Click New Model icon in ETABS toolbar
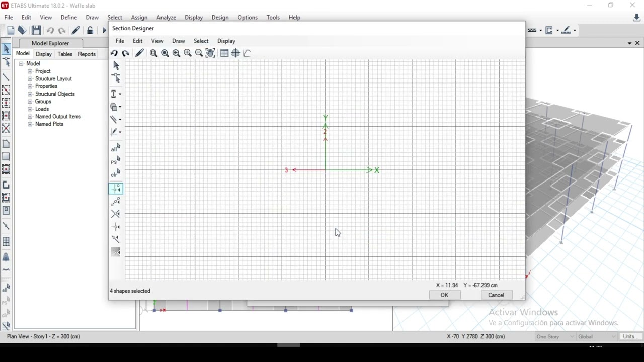The height and width of the screenshot is (362, 644). (x=11, y=31)
